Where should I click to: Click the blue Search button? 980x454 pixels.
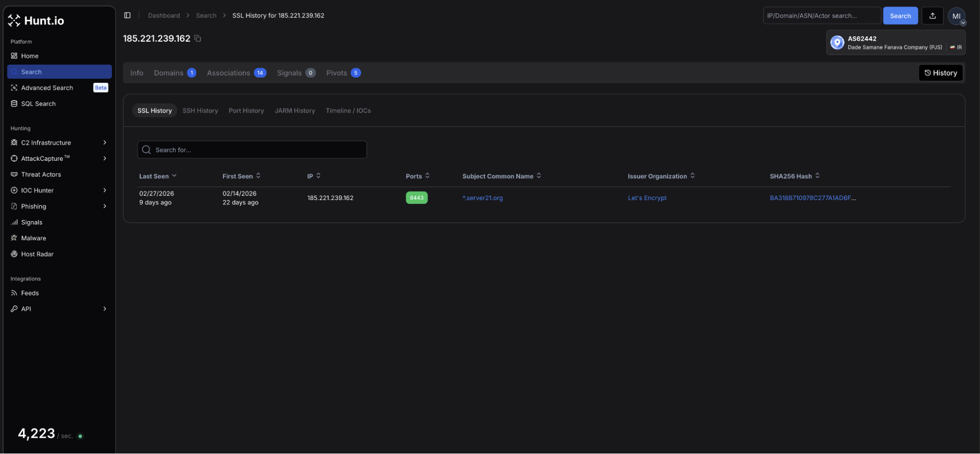[900, 15]
